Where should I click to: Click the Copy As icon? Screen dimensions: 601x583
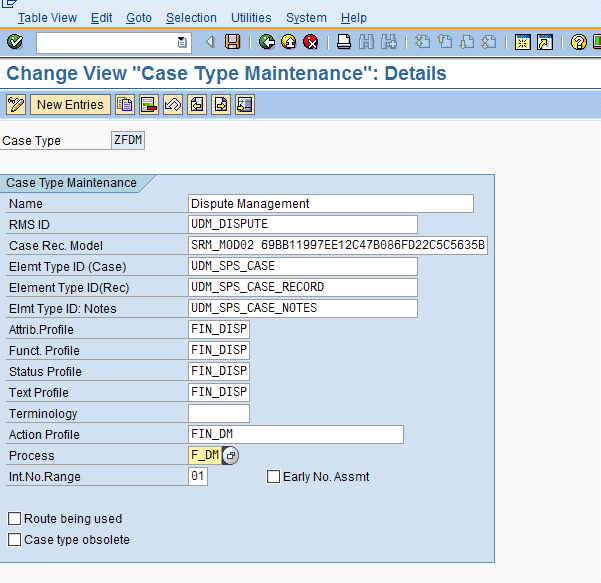pos(125,105)
